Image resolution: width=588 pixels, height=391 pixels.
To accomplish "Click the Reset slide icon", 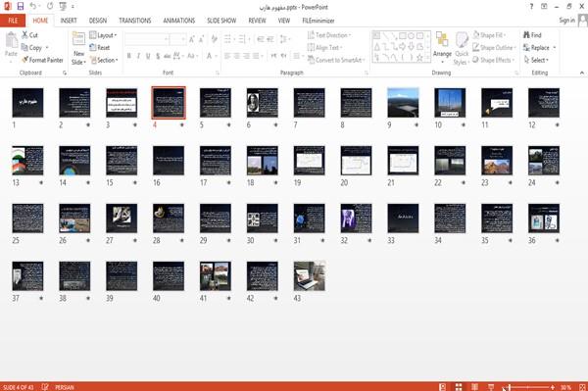I will coord(100,48).
